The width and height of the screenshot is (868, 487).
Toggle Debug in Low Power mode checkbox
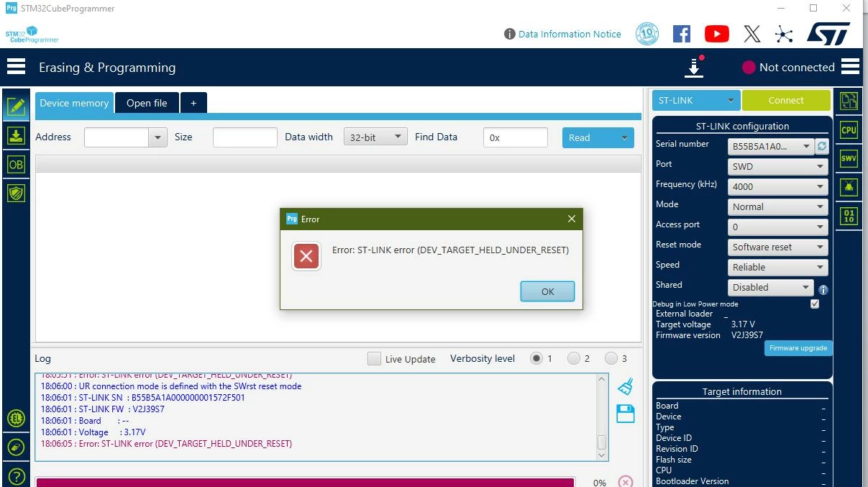[x=815, y=304]
